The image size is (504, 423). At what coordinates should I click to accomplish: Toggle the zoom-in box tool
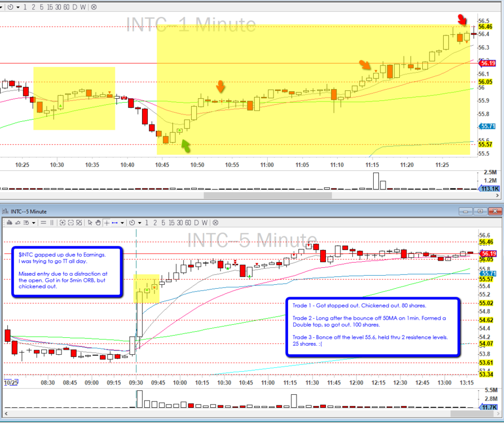click(63, 223)
